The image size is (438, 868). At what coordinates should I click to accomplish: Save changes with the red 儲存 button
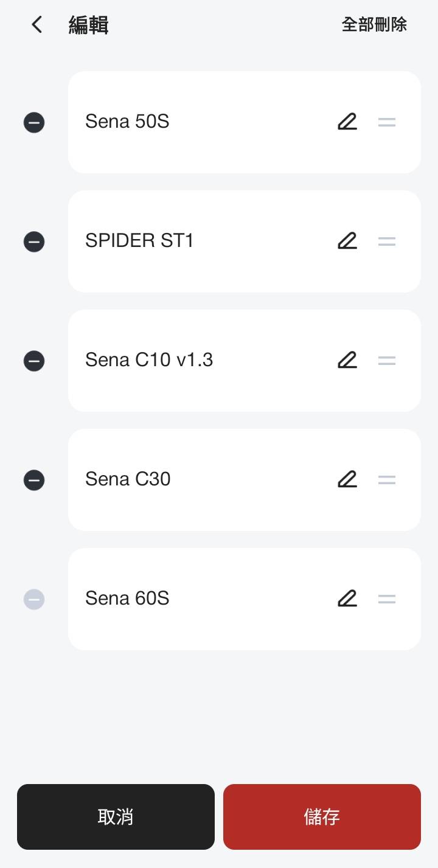[x=322, y=816]
